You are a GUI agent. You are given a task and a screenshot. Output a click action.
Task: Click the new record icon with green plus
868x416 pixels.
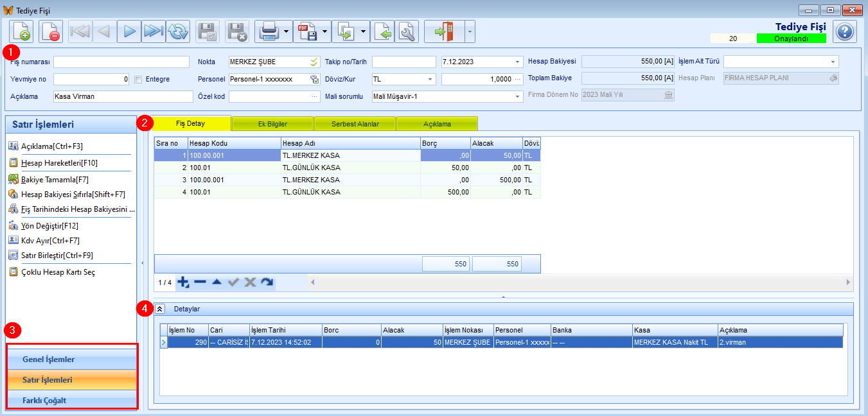21,31
